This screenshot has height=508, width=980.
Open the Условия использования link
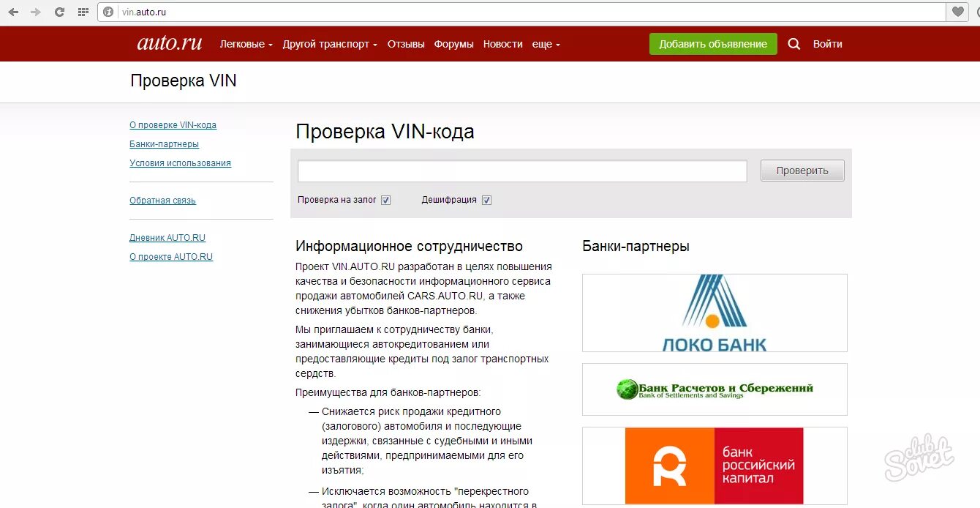click(x=180, y=163)
